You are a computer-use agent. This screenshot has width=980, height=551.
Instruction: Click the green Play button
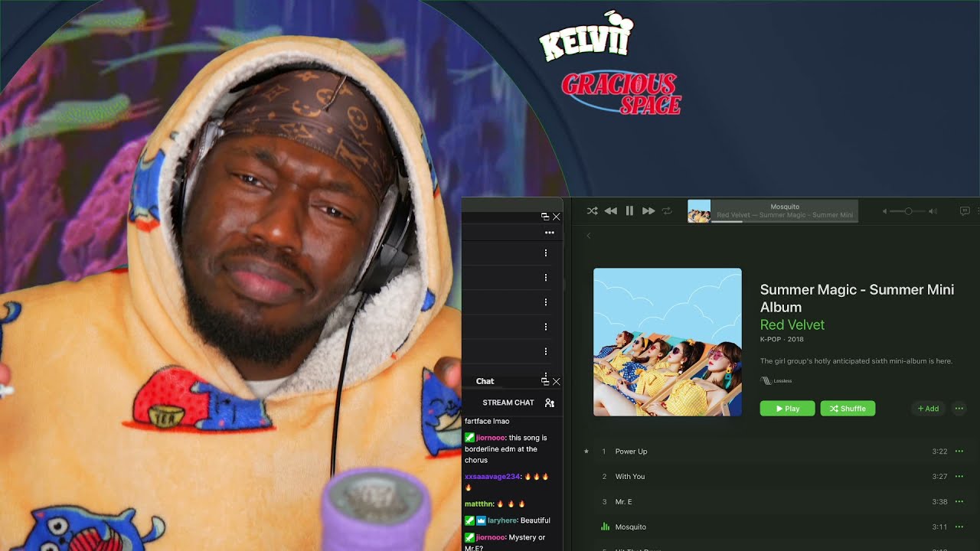(787, 409)
